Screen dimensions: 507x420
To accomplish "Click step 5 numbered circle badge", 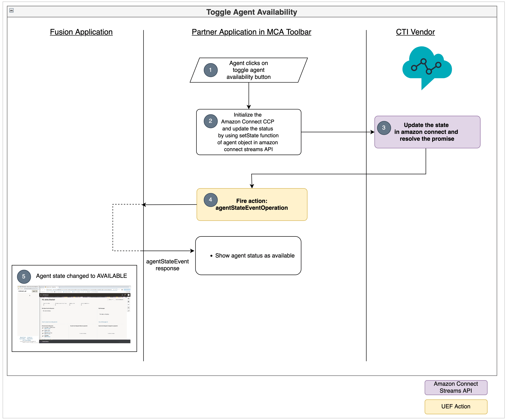I will point(24,277).
